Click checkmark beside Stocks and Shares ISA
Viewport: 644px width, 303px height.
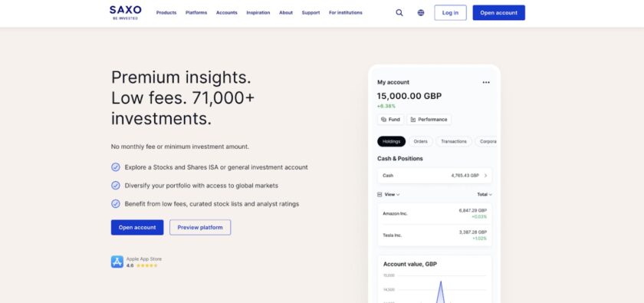pos(116,167)
